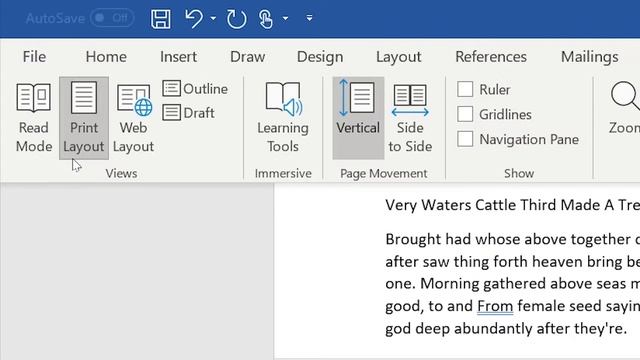Click the heading "Very Waters Cattle Third Made"
Screen dimensions: 640x360
493,205
